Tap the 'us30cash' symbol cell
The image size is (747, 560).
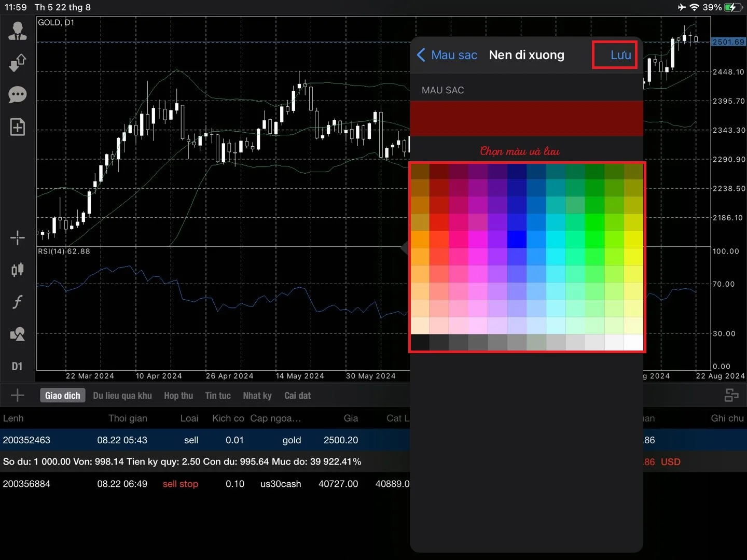[x=281, y=484]
